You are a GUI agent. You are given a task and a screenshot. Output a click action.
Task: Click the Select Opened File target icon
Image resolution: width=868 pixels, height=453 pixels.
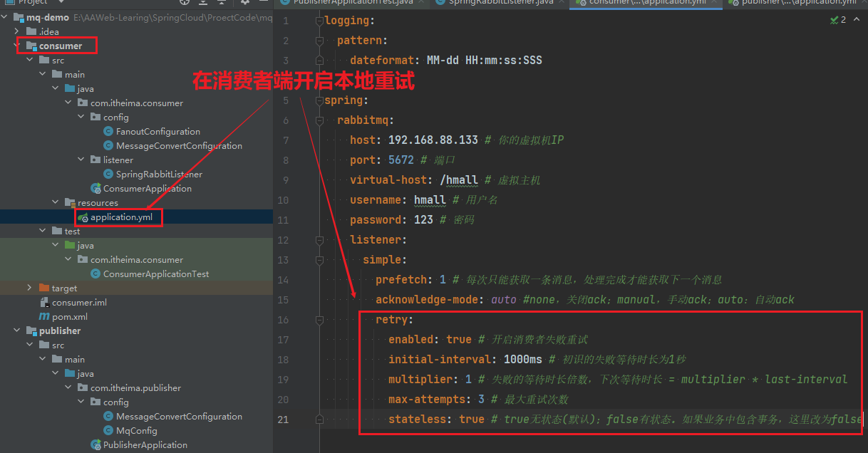point(185,2)
